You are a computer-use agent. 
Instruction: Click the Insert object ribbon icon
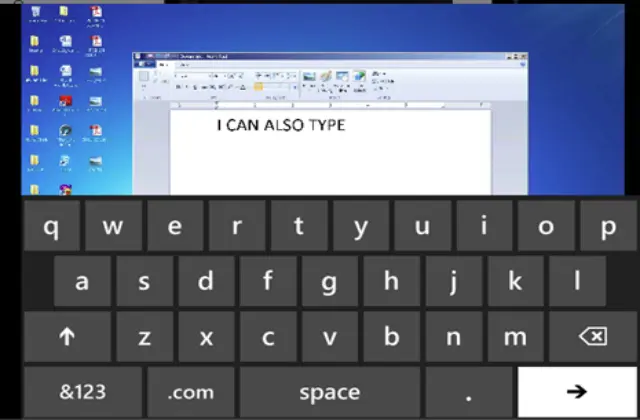(x=357, y=78)
